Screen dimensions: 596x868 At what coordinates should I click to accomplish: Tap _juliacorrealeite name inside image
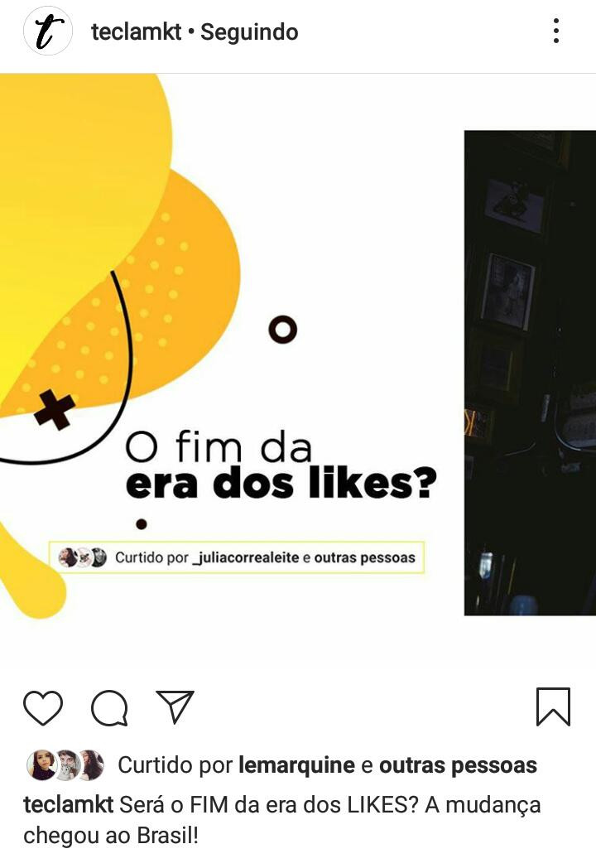click(x=245, y=557)
